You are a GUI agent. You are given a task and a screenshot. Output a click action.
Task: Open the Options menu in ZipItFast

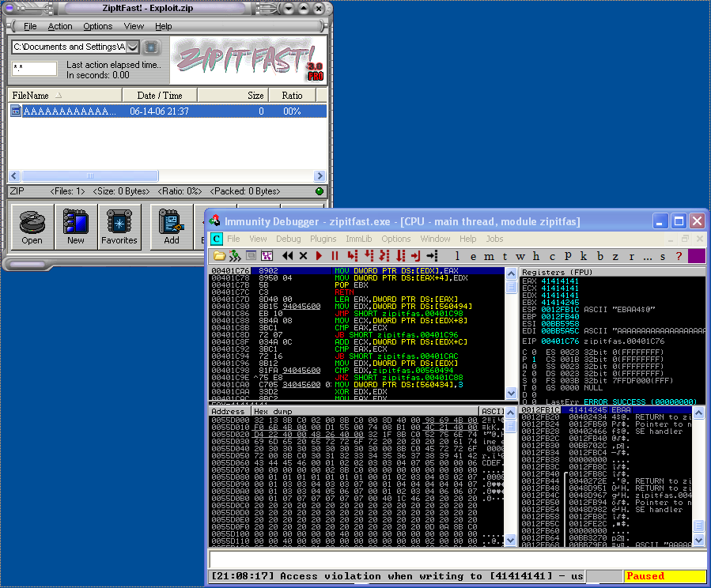click(97, 26)
